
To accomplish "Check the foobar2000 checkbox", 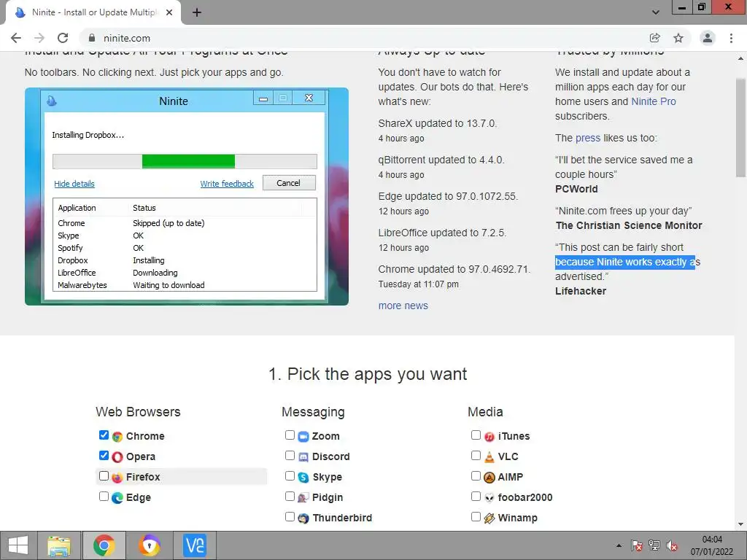I will point(476,496).
